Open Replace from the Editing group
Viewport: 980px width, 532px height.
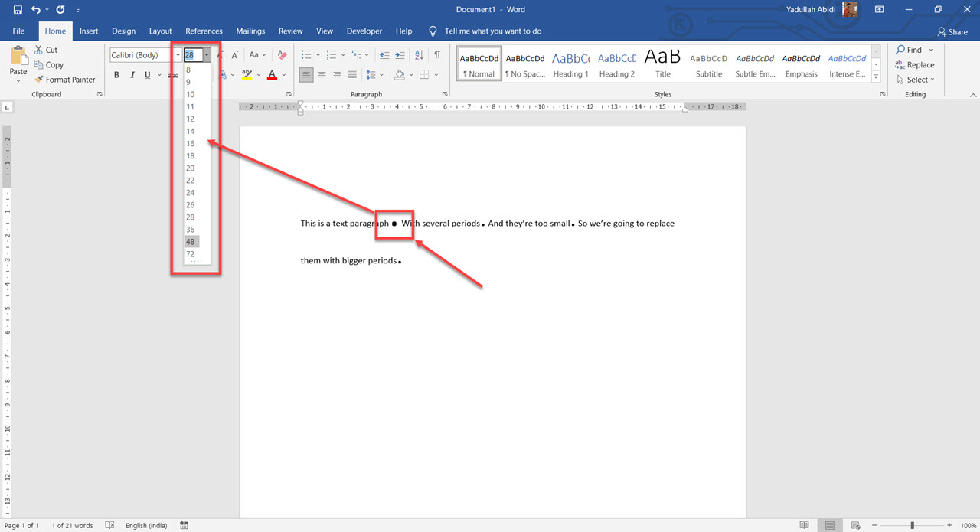[x=915, y=64]
